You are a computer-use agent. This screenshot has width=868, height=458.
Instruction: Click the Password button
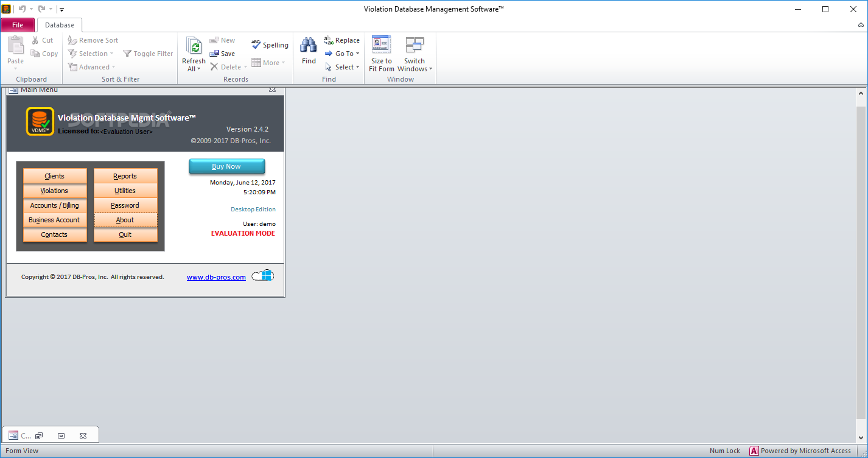[x=125, y=205]
